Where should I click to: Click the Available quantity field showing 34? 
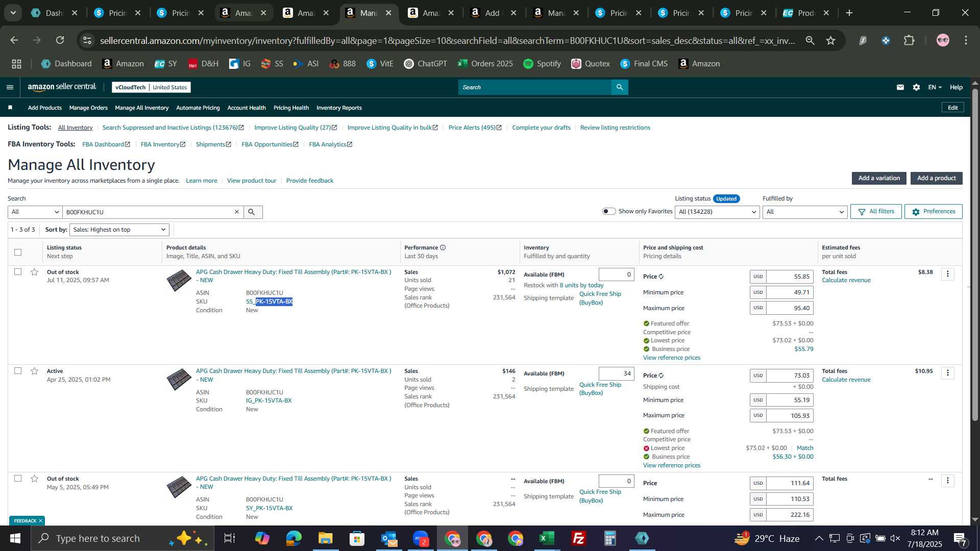pyautogui.click(x=616, y=373)
